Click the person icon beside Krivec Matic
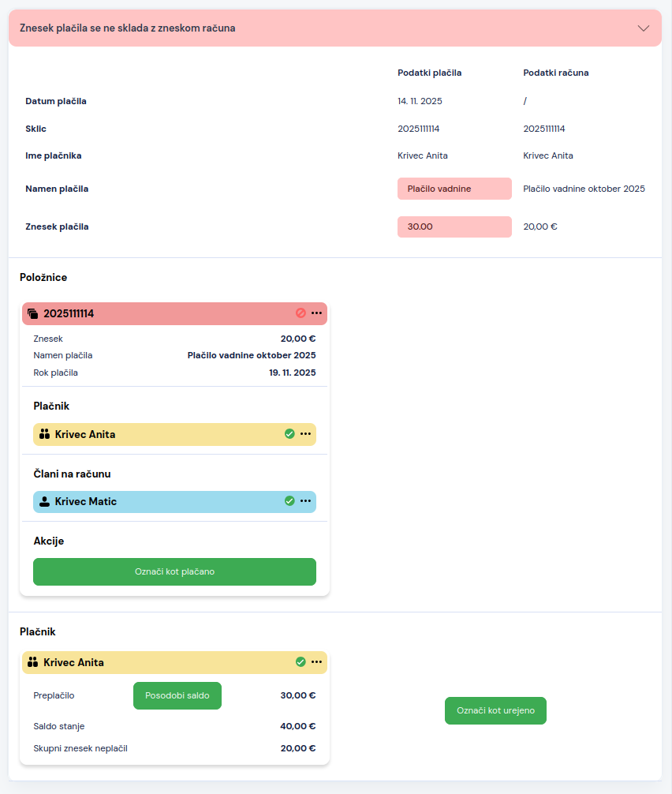The width and height of the screenshot is (672, 794). 44,501
